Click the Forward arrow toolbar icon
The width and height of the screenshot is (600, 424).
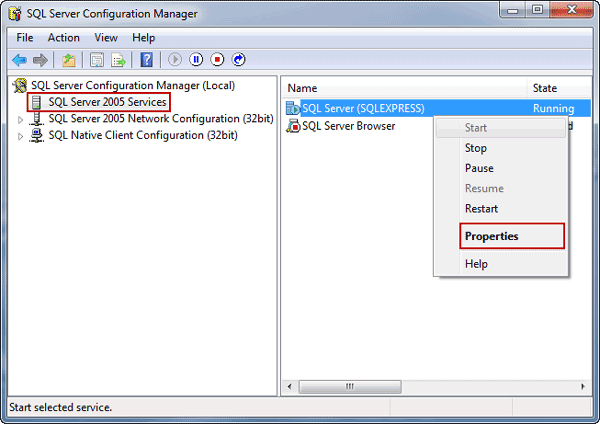[x=40, y=60]
